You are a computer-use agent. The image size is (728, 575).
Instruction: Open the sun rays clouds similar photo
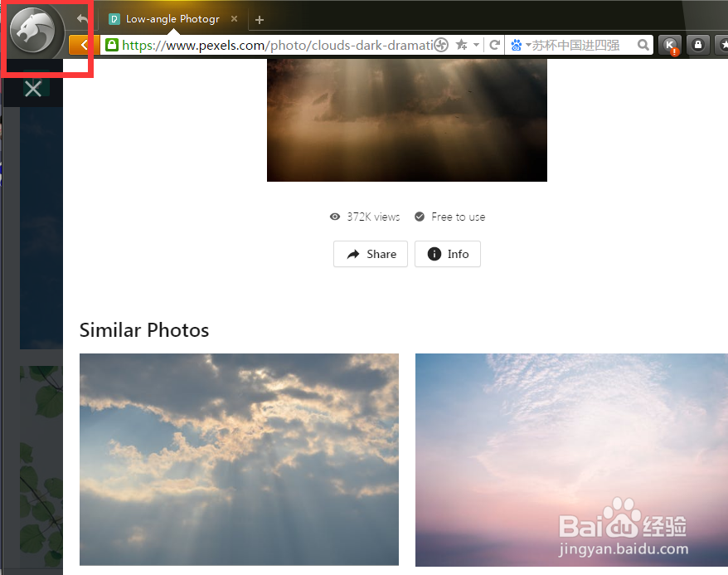[239, 460]
